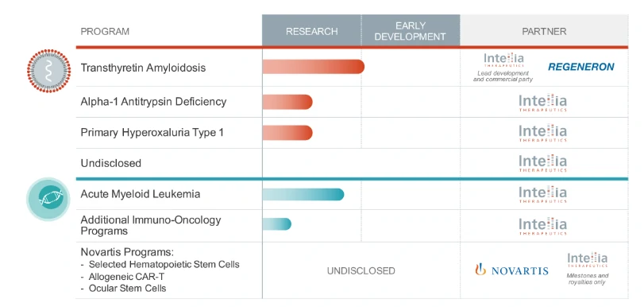The height and width of the screenshot is (307, 644).
Task: Click the Allogeneic CAR-T list item
Action: tap(122, 276)
